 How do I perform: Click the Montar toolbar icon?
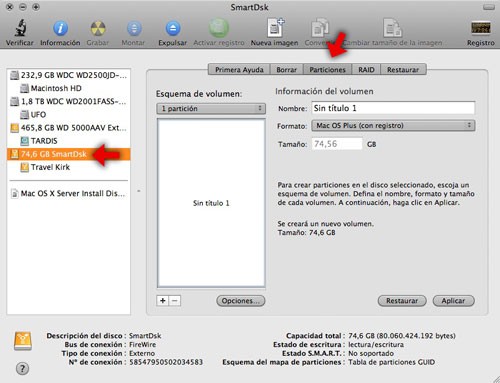tap(134, 28)
